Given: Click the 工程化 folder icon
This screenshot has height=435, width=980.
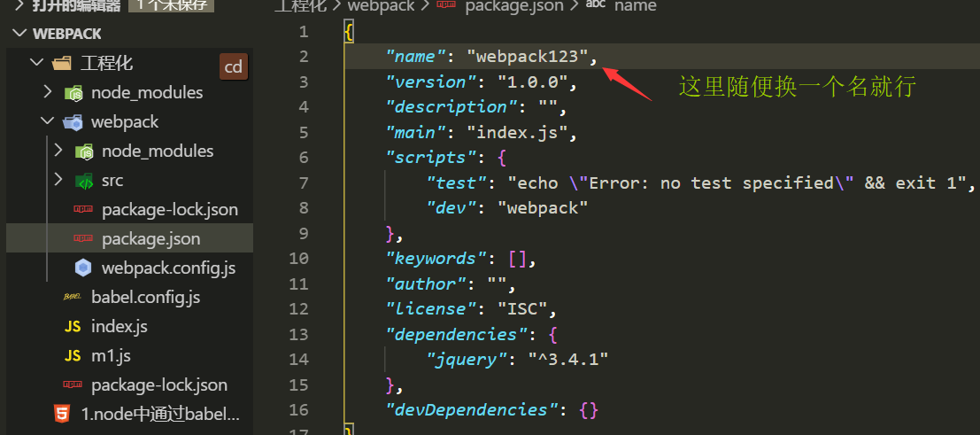Looking at the screenshot, I should tap(63, 63).
